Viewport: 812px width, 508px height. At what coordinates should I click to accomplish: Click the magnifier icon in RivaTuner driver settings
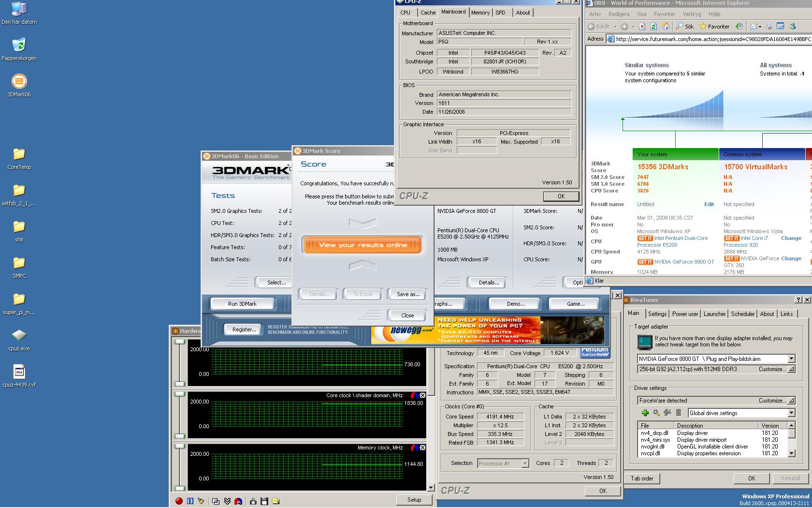coord(656,413)
